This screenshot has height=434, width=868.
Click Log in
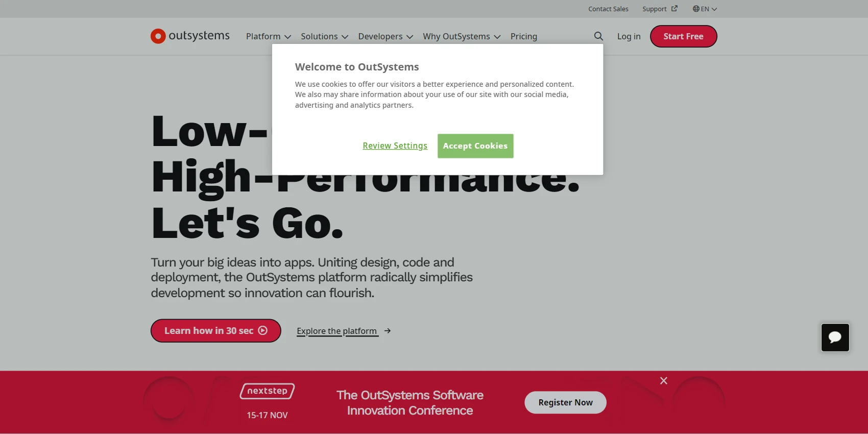(629, 36)
